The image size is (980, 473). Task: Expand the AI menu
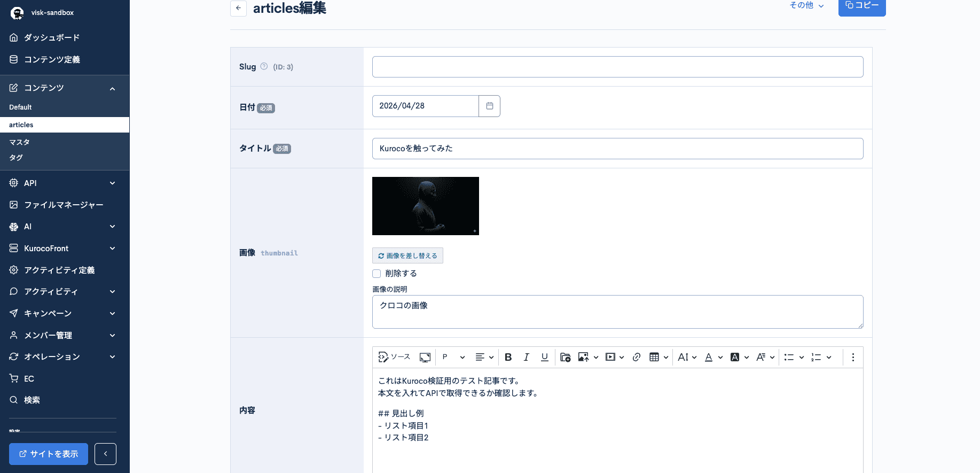[65, 227]
